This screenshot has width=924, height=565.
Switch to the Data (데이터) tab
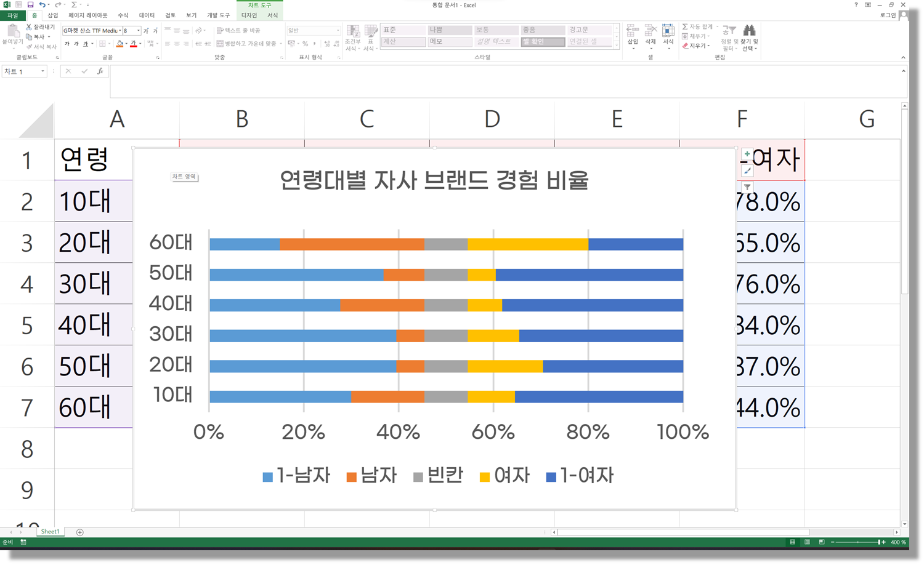147,15
